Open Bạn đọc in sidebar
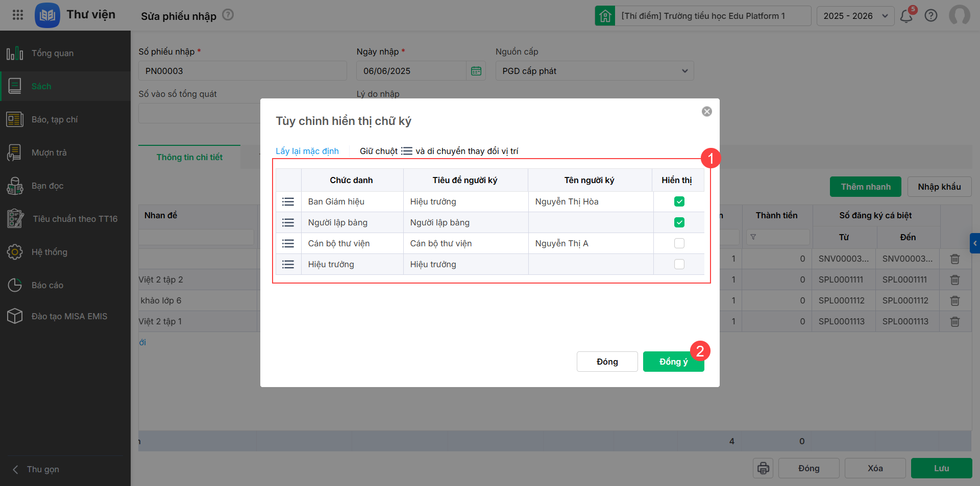This screenshot has height=486, width=980. click(65, 186)
